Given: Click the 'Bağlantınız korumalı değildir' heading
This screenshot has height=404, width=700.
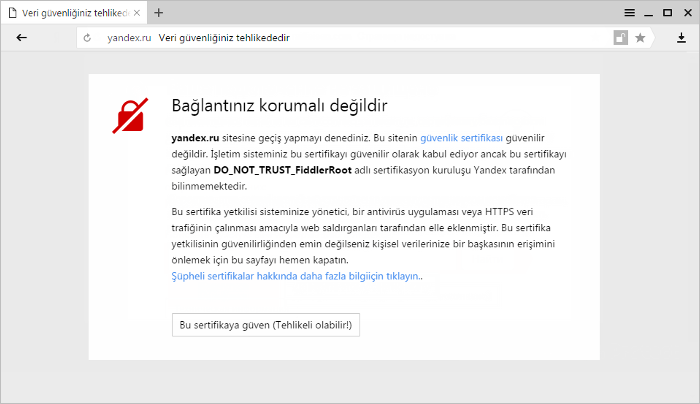Looking at the screenshot, I should pos(279,106).
